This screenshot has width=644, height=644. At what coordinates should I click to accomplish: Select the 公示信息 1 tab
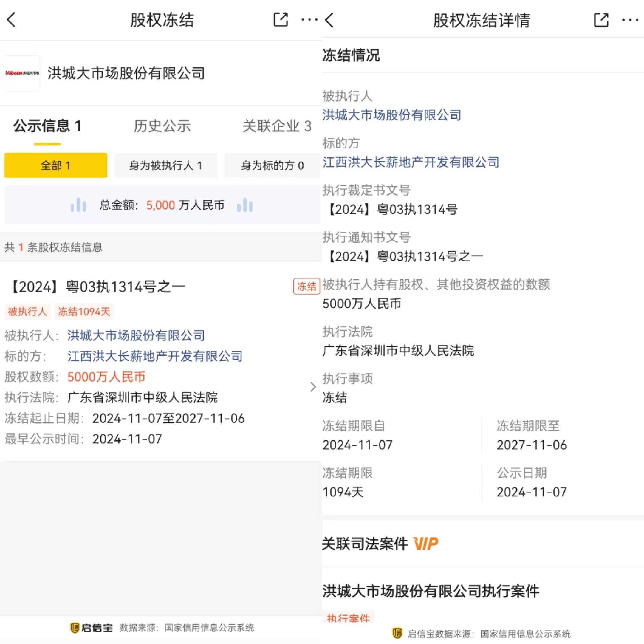click(x=47, y=126)
